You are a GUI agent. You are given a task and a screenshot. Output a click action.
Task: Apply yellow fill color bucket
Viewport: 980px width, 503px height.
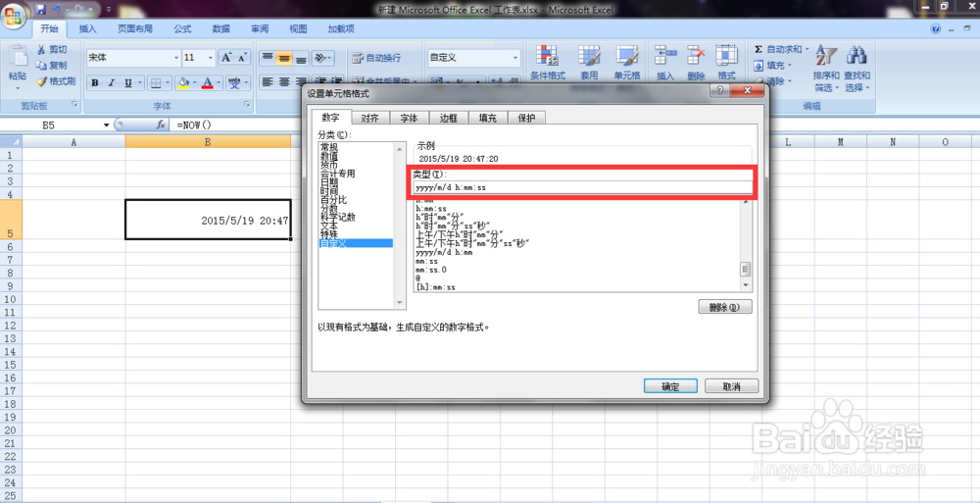[183, 82]
